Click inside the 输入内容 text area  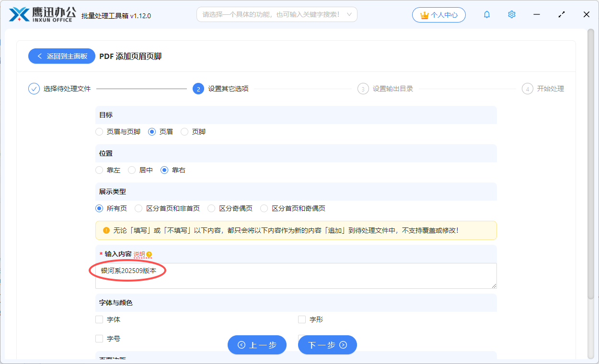click(296, 277)
